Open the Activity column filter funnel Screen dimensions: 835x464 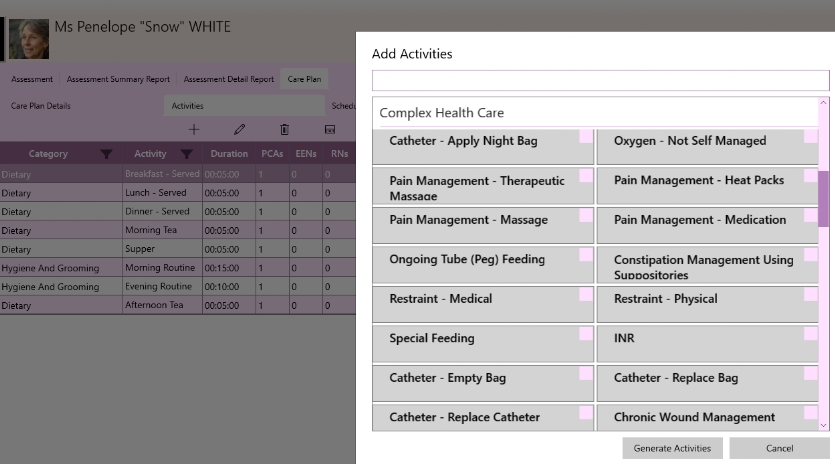click(x=186, y=154)
